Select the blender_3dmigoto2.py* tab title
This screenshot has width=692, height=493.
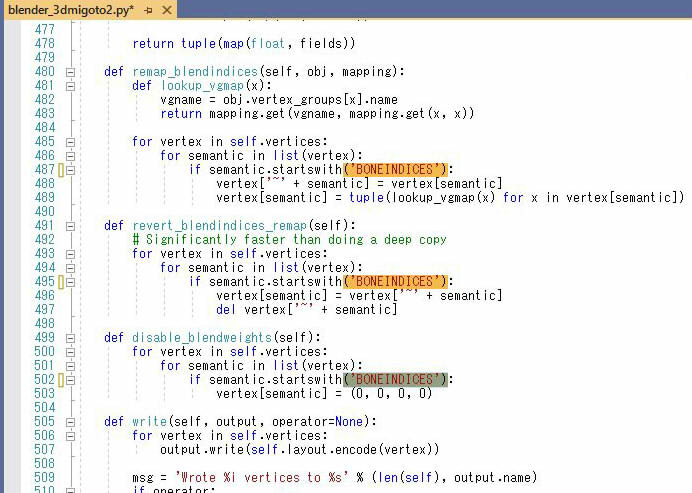71,10
